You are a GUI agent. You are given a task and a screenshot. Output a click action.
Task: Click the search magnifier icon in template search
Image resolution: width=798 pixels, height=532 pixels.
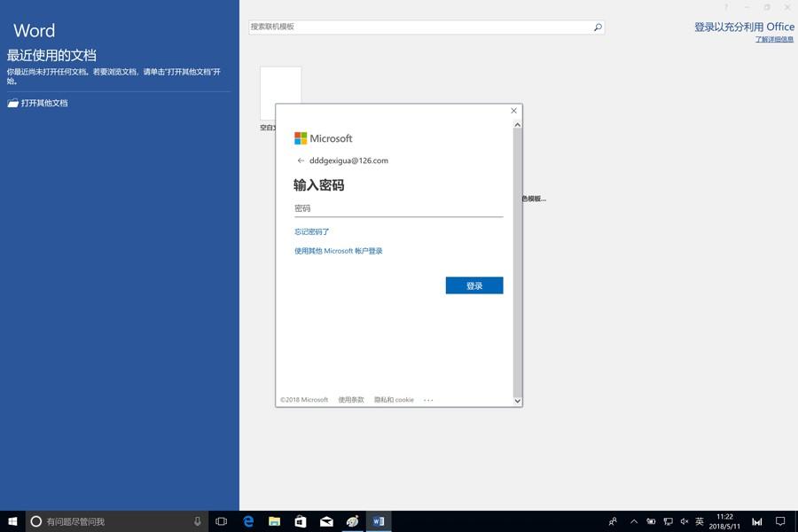pos(598,27)
